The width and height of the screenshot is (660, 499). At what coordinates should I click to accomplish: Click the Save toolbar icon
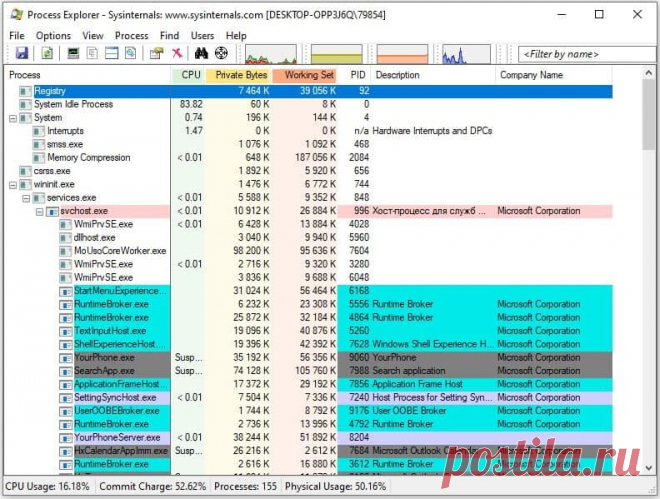[x=21, y=53]
